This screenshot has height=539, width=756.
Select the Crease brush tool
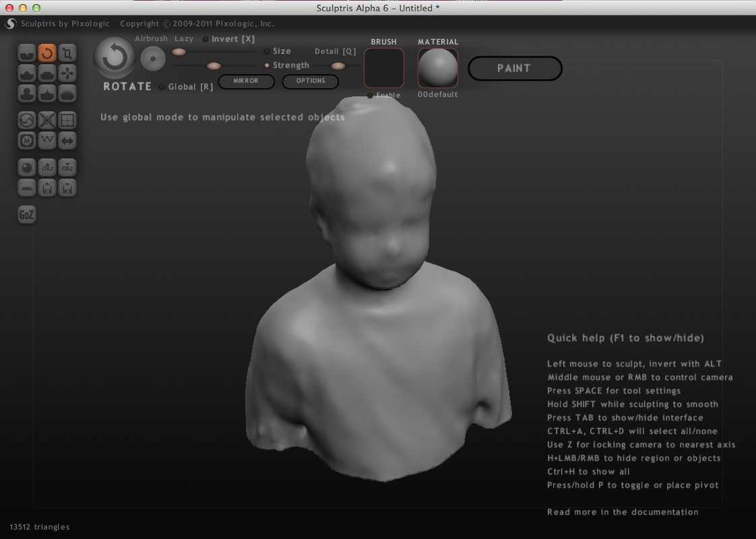[x=27, y=53]
